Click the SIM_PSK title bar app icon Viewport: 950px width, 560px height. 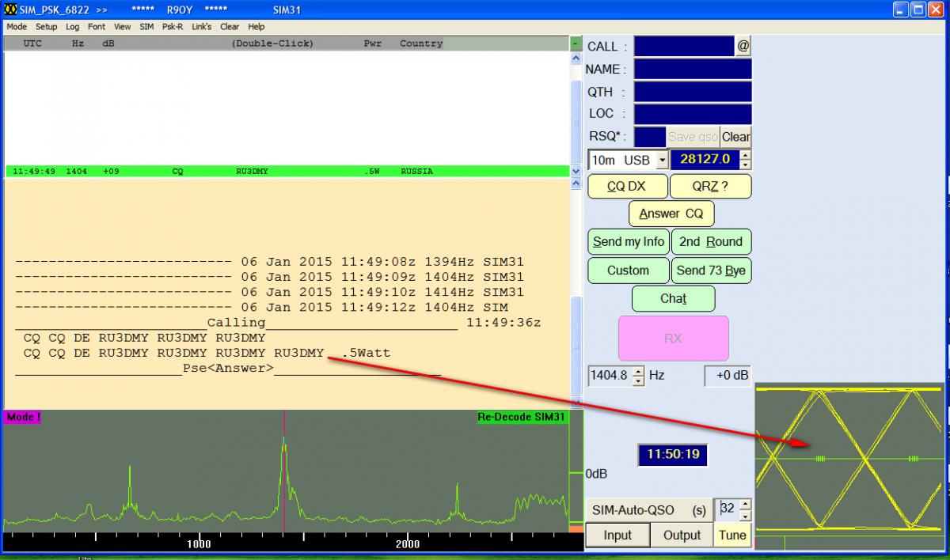click(10, 10)
